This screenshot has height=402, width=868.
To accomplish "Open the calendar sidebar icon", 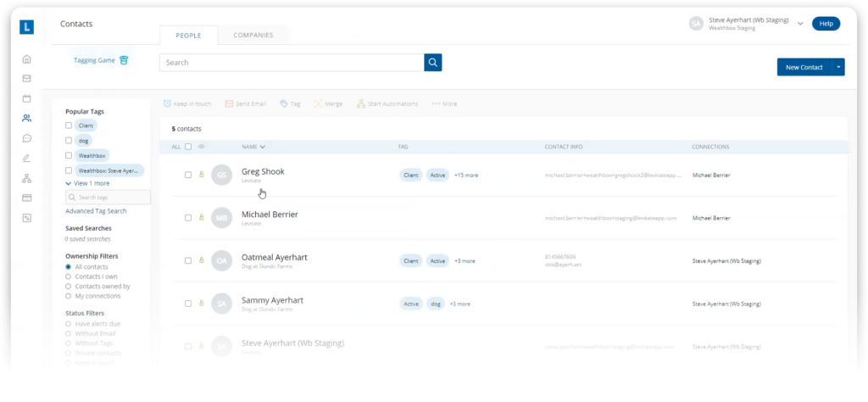I will pos(26,98).
